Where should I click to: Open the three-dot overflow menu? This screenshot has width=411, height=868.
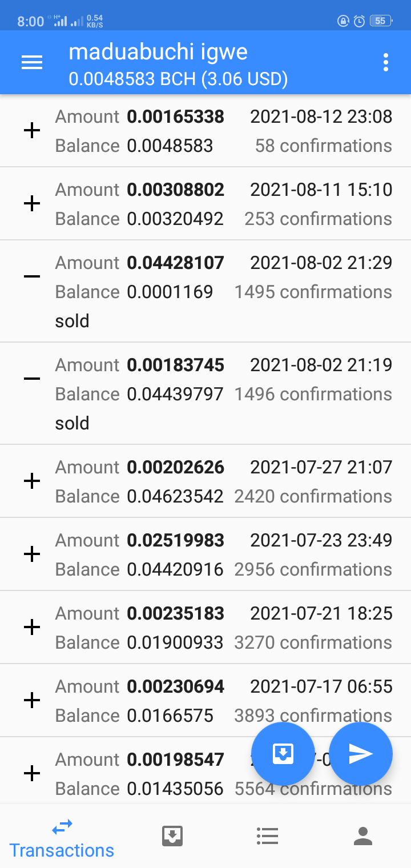click(386, 63)
